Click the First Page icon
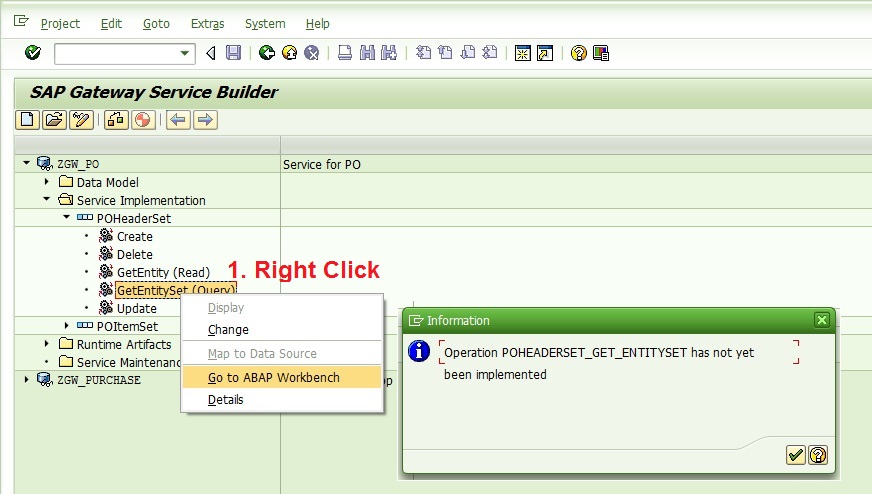The image size is (872, 494). pyautogui.click(x=423, y=53)
